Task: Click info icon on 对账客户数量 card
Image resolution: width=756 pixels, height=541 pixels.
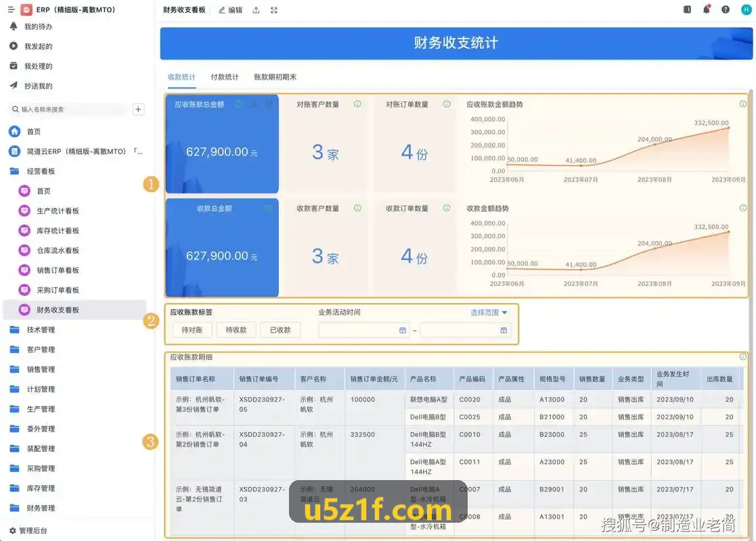Action: click(357, 104)
